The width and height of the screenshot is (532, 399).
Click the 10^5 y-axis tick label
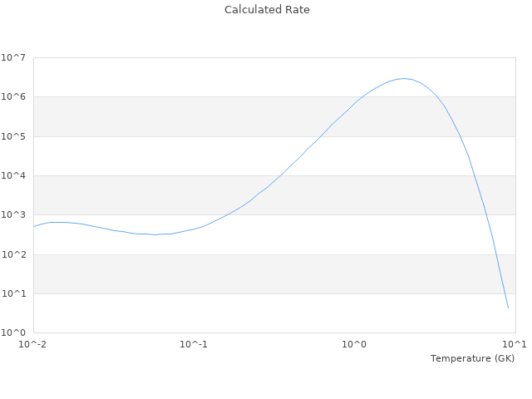click(13, 136)
